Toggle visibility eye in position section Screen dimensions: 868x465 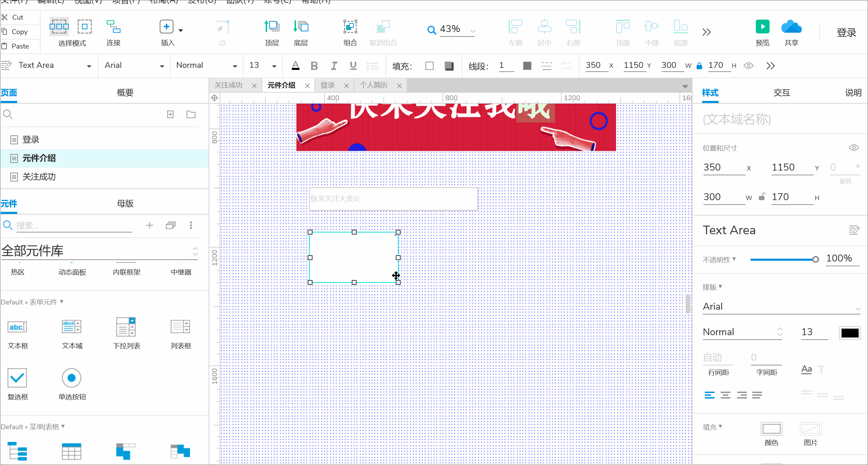(x=854, y=148)
